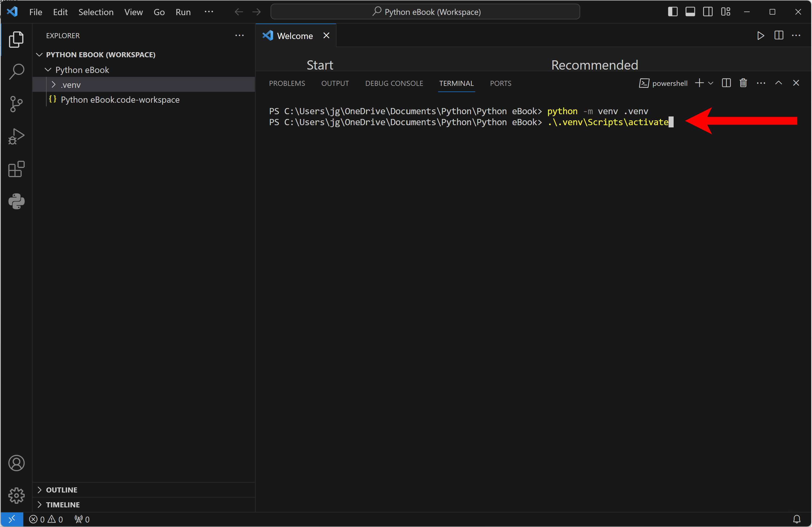This screenshot has height=527, width=812.
Task: Kill the terminal with trash icon
Action: (743, 83)
